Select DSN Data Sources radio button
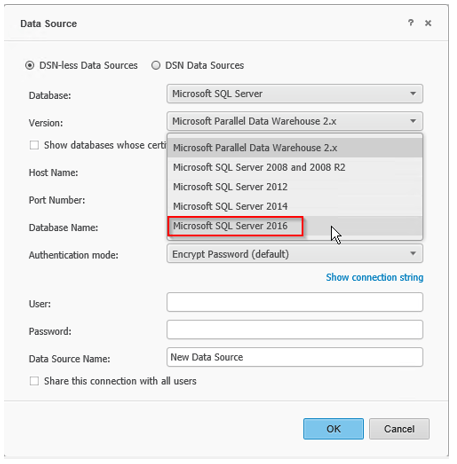Screen dimensions: 457x464 pyautogui.click(x=156, y=65)
